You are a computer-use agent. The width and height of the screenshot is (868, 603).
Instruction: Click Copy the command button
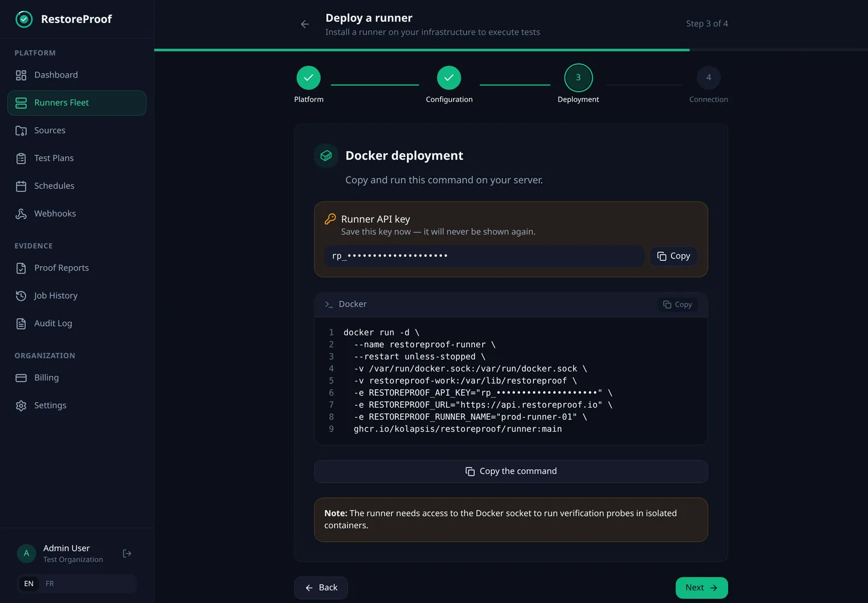pyautogui.click(x=511, y=472)
